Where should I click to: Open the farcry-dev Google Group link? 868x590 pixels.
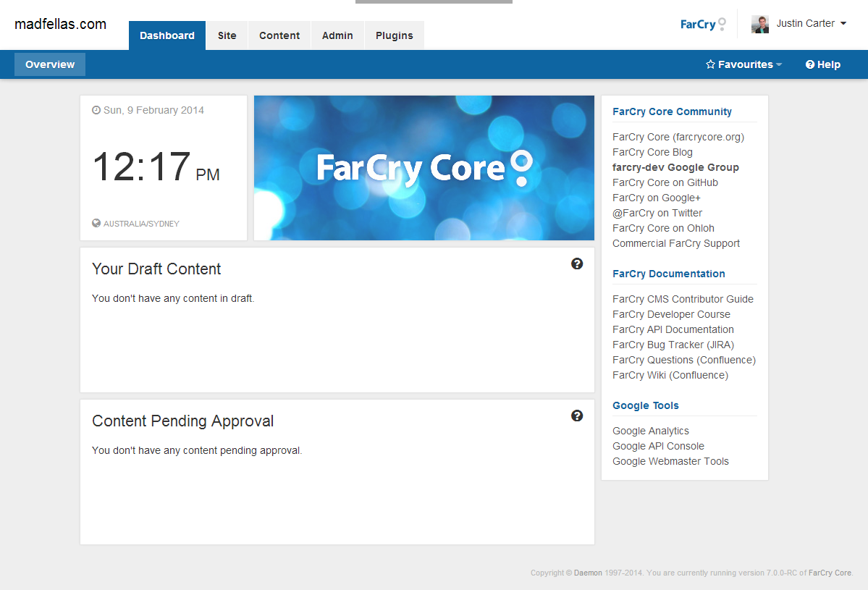coord(676,168)
